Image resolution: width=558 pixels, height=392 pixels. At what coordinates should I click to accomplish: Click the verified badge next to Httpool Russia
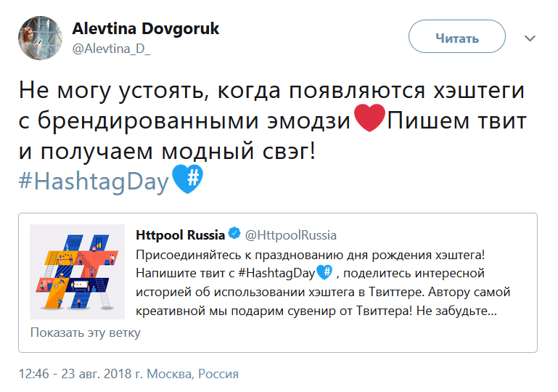[x=234, y=234]
